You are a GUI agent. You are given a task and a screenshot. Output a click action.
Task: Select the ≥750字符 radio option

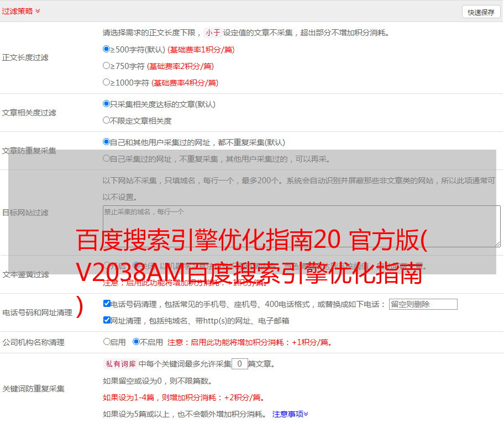107,66
